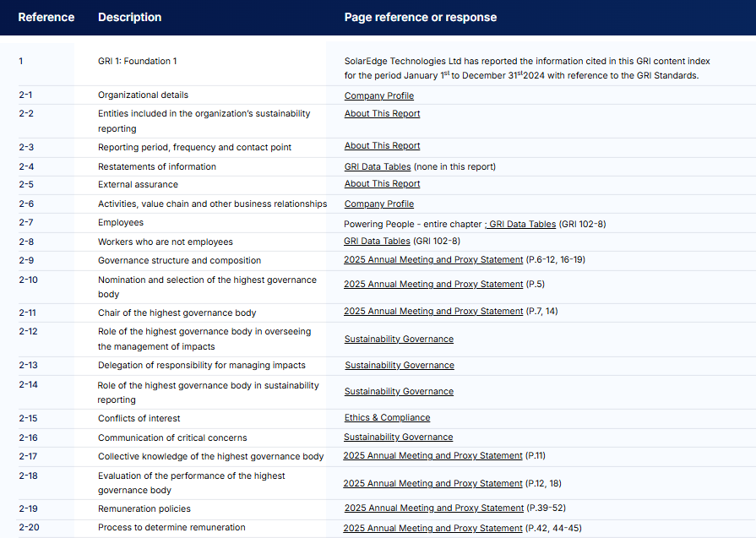Click the (P.42, 44-45) page reference
This screenshot has width=756, height=538.
[x=553, y=529]
